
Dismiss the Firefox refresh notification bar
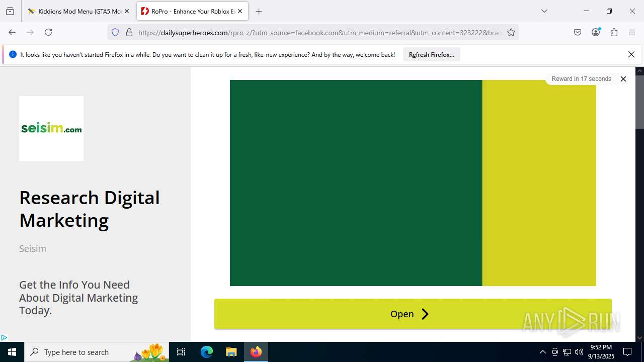pos(631,54)
